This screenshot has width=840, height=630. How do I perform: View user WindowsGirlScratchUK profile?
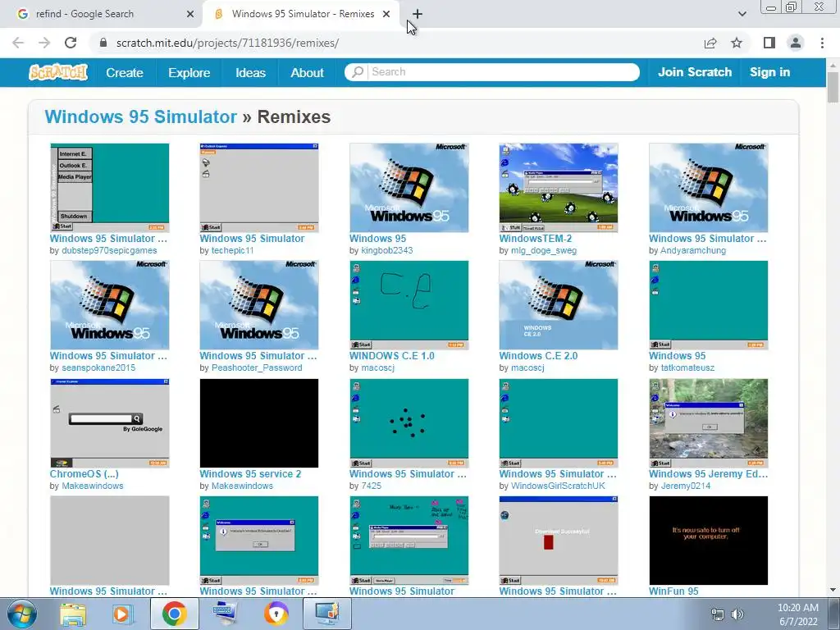tap(558, 486)
